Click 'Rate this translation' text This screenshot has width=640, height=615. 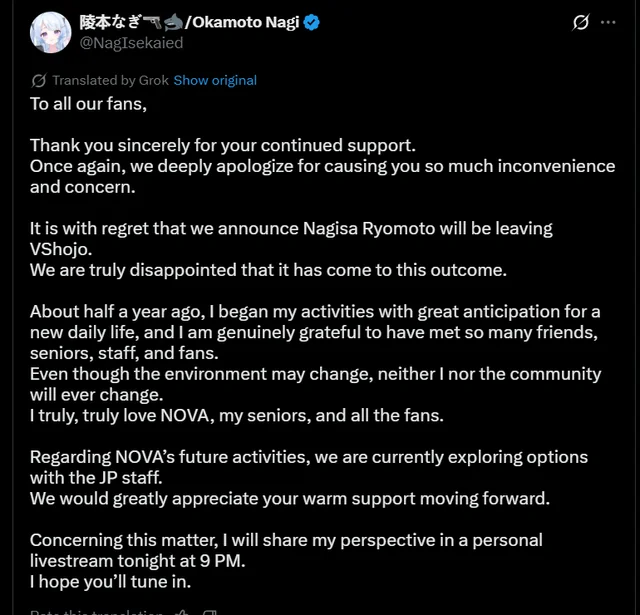coord(96,610)
